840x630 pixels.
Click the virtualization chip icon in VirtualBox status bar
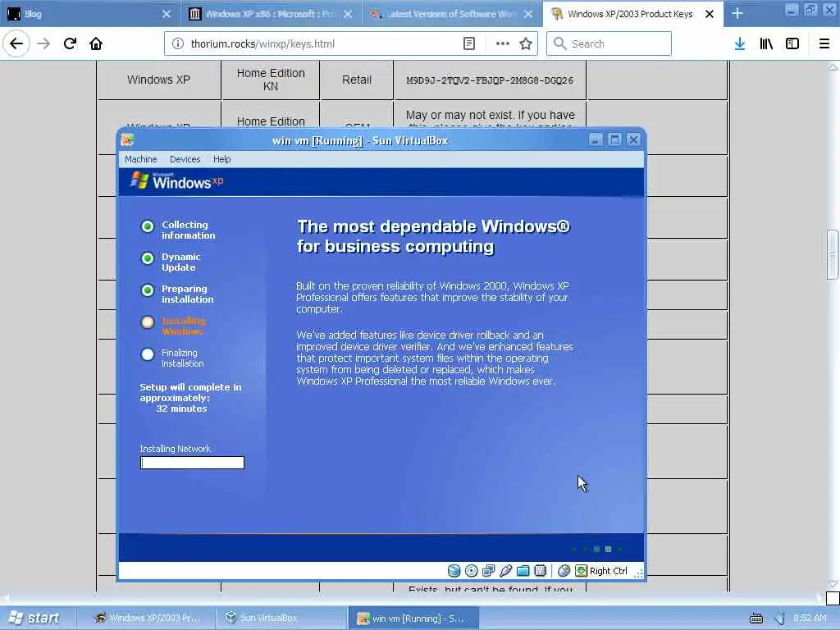click(x=541, y=571)
